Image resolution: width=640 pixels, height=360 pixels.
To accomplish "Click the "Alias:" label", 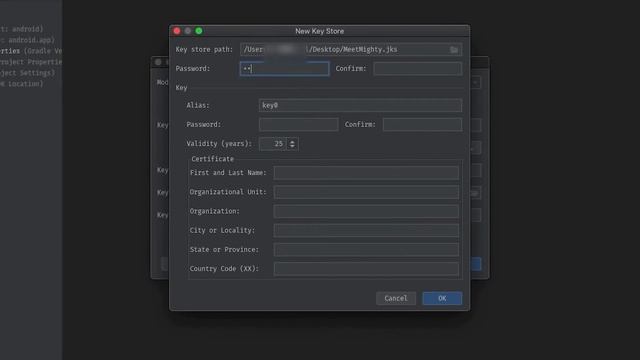I will [x=198, y=105].
